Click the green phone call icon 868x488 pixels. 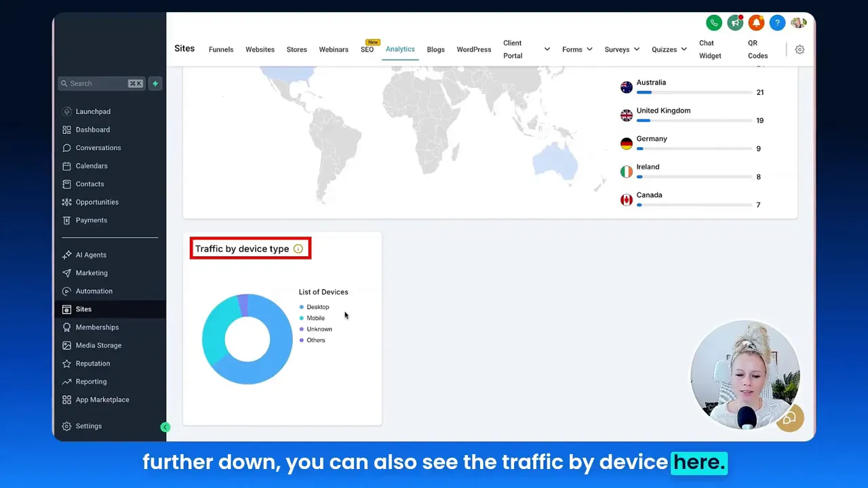(x=713, y=23)
